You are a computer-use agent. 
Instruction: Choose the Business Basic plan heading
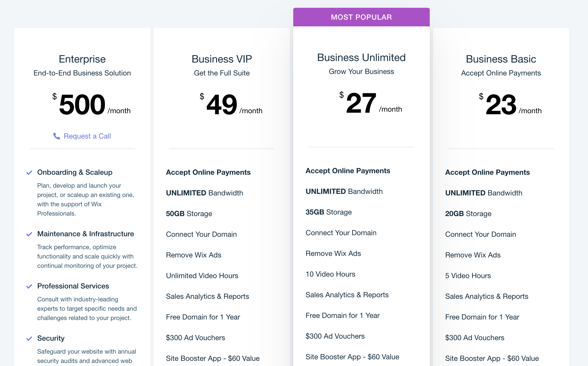501,59
